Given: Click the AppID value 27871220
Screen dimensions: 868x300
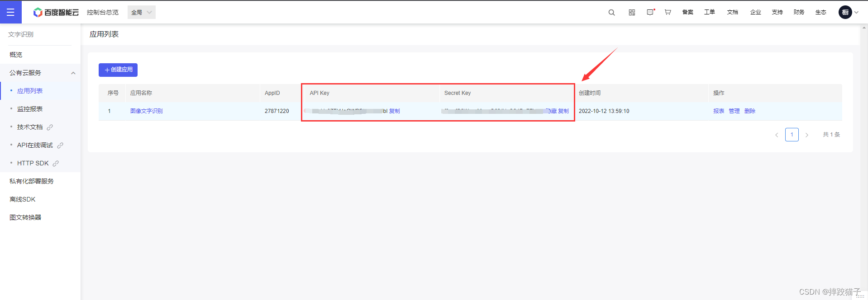Looking at the screenshot, I should point(277,111).
